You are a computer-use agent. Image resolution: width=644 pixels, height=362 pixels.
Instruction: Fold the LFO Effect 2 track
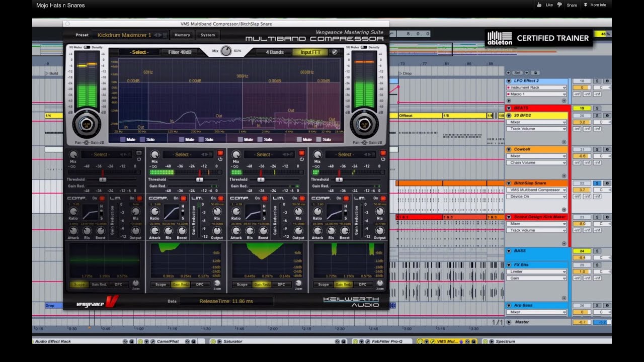point(509,81)
